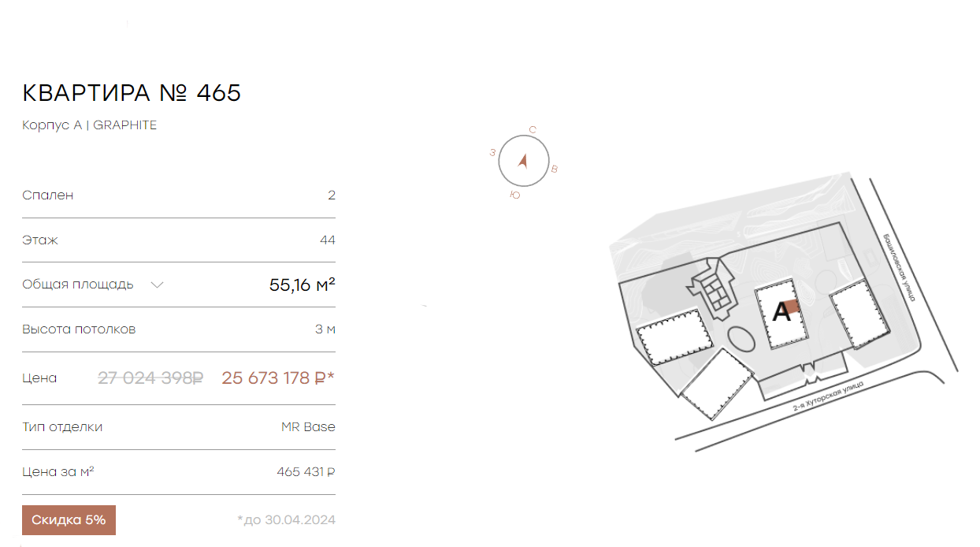Click the 55,16 м² area value

(x=303, y=285)
